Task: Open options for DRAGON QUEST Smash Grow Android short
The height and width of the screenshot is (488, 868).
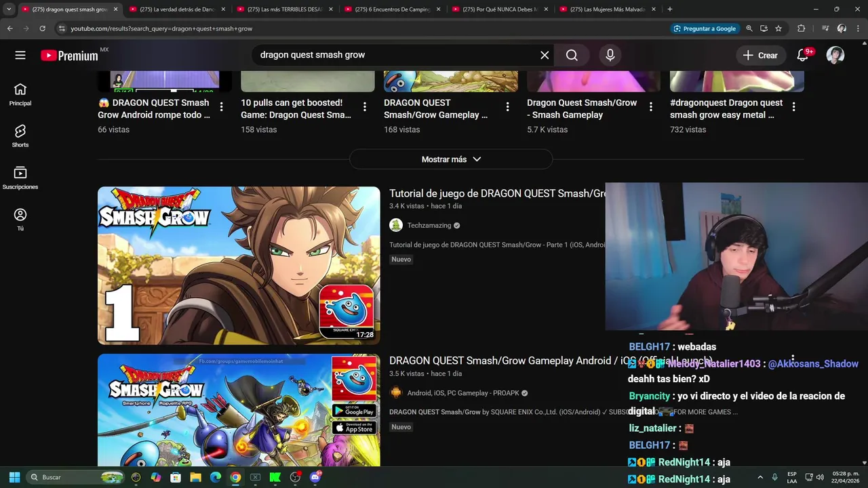Action: click(222, 106)
